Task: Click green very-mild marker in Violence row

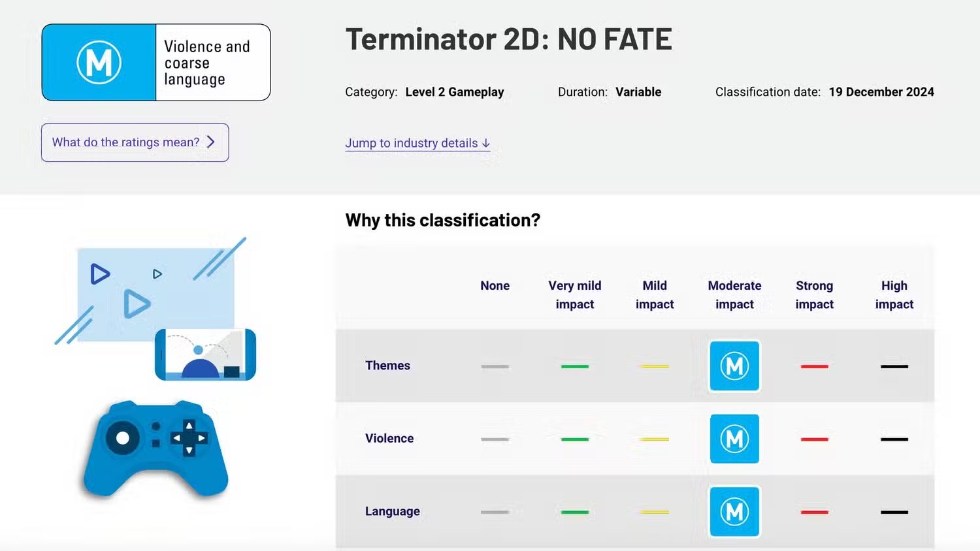Action: pyautogui.click(x=575, y=439)
